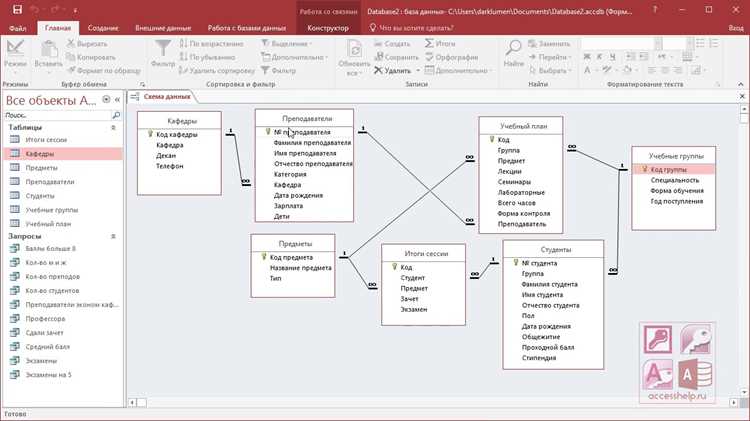Viewport: 750px width, 421px height.
Task: Click Delete (Удалить) in Records group
Action: pos(393,70)
